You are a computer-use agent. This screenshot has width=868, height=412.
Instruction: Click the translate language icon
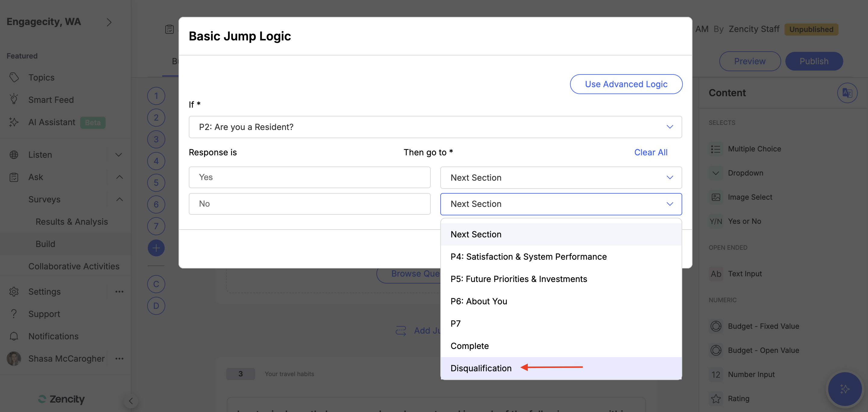tap(847, 93)
